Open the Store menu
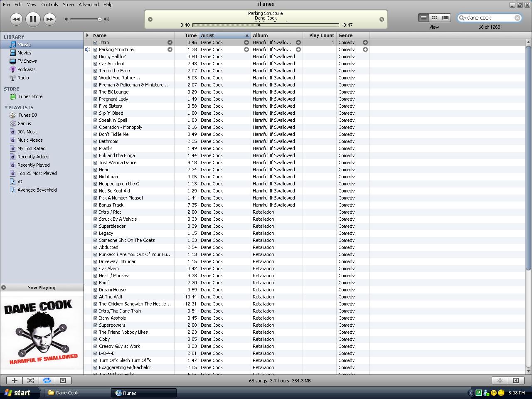 [x=68, y=5]
